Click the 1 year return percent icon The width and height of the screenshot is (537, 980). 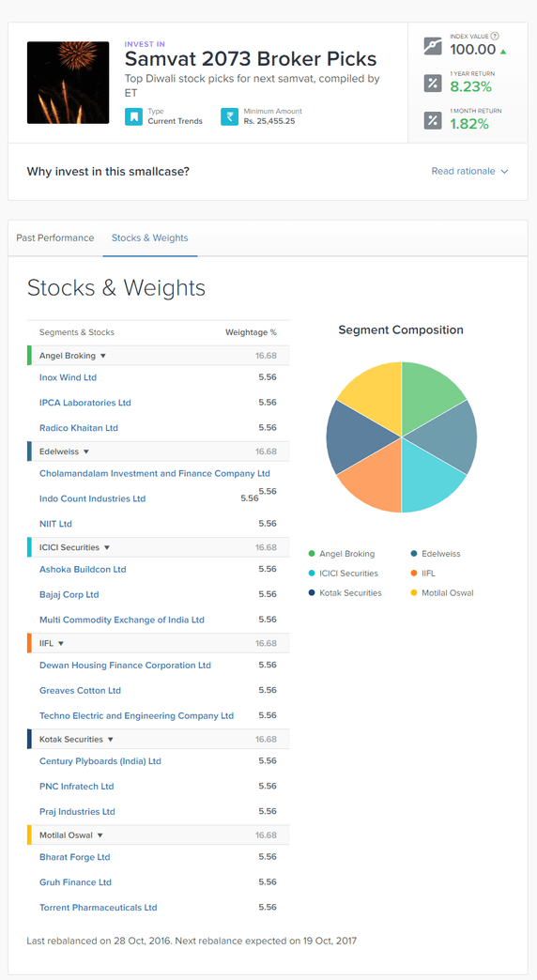click(x=433, y=84)
